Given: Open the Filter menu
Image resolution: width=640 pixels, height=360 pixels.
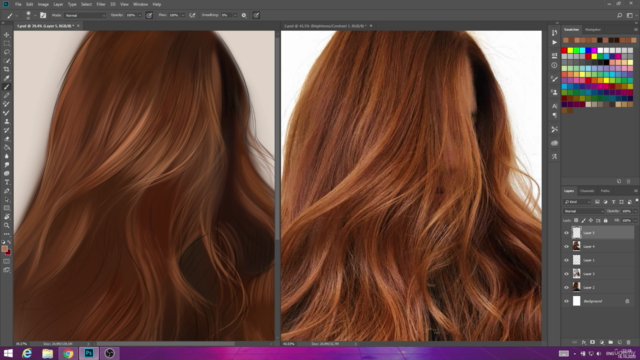Looking at the screenshot, I should tap(101, 4).
